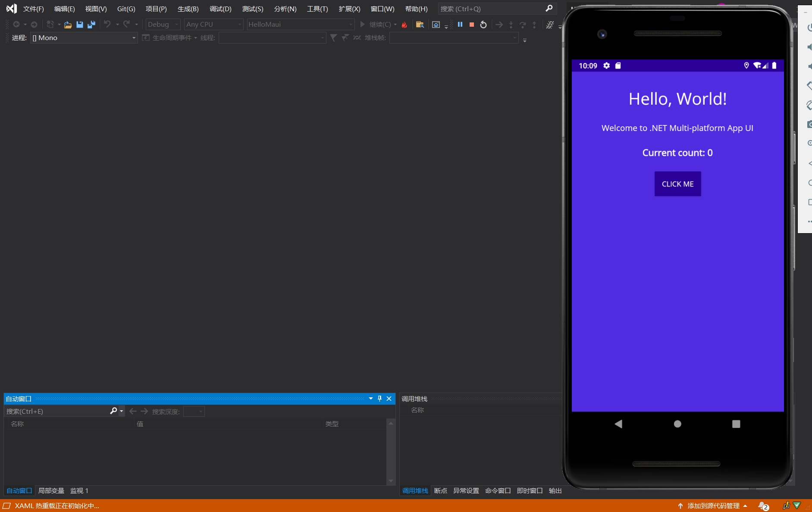
Task: Click Show Next Statement arrow icon
Action: pyautogui.click(x=499, y=25)
